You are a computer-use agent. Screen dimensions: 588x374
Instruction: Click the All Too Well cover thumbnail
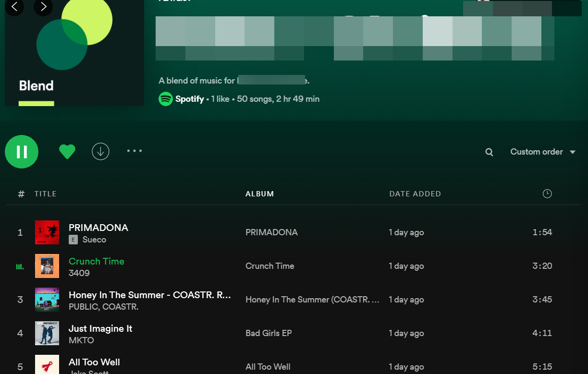point(47,364)
